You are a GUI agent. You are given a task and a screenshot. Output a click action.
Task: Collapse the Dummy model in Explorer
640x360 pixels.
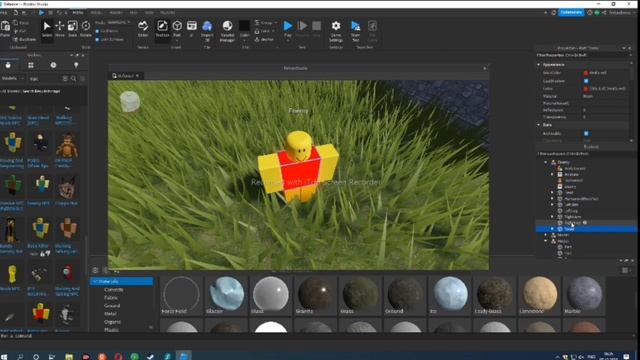[x=546, y=162]
